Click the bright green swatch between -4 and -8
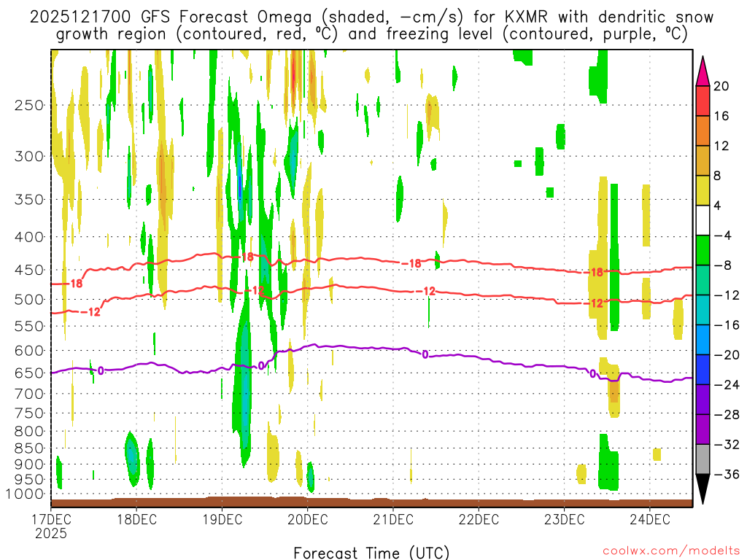The width and height of the screenshot is (747, 560). tap(703, 251)
